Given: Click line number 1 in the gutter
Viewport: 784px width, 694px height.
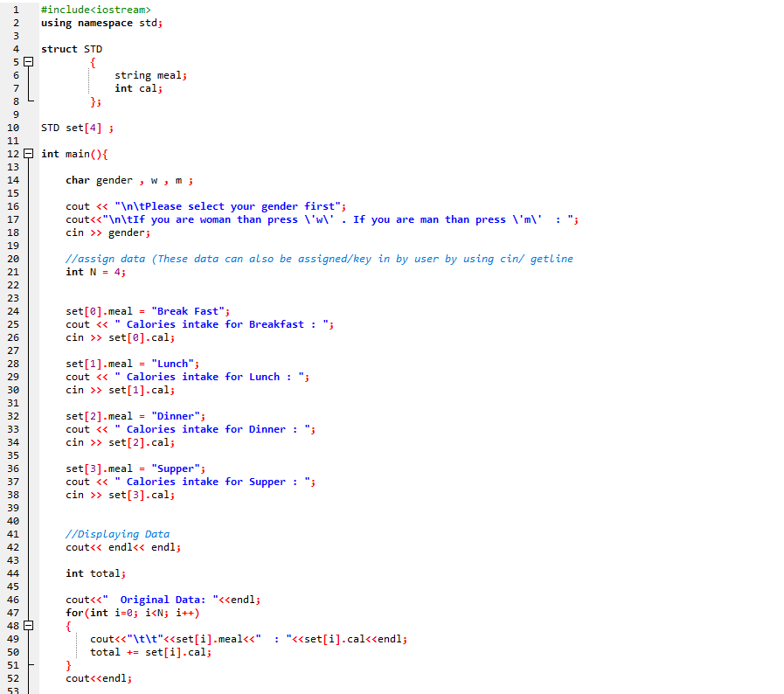Looking at the screenshot, I should pos(14,9).
